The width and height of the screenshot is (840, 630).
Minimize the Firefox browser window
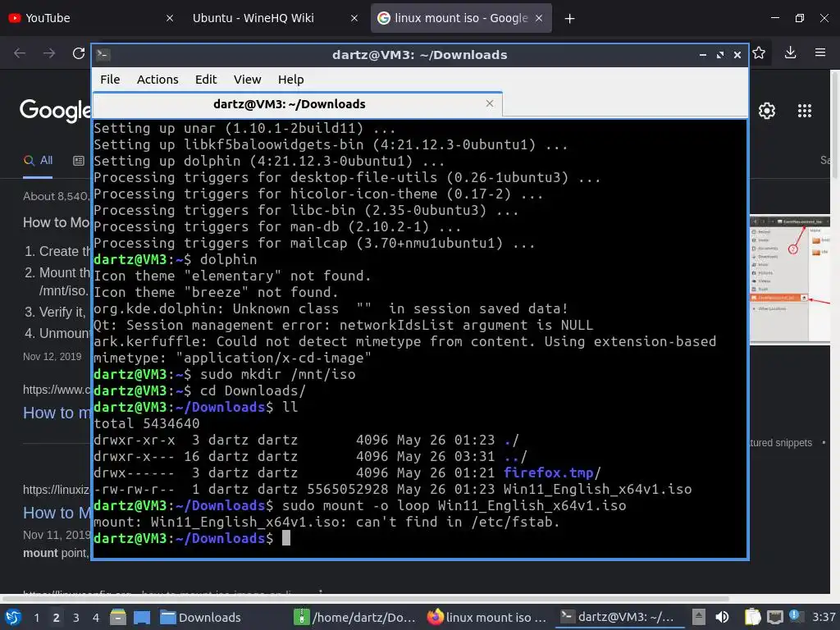774,18
